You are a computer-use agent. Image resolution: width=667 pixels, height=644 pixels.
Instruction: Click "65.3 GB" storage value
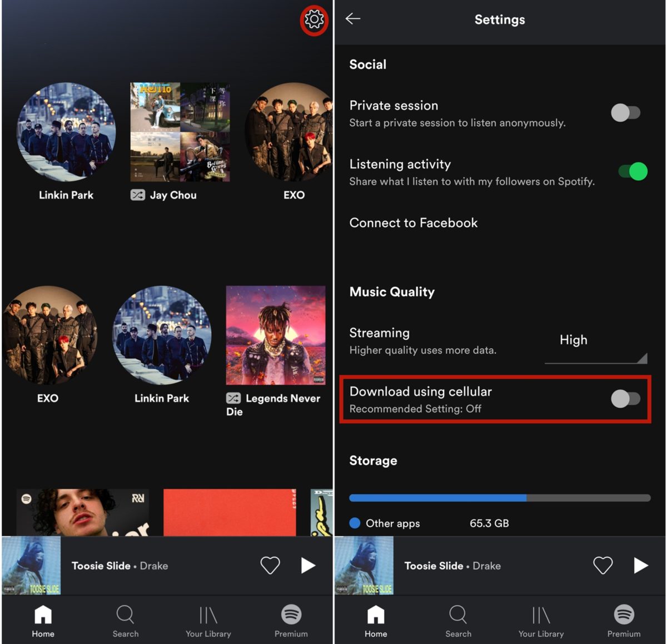tap(489, 523)
